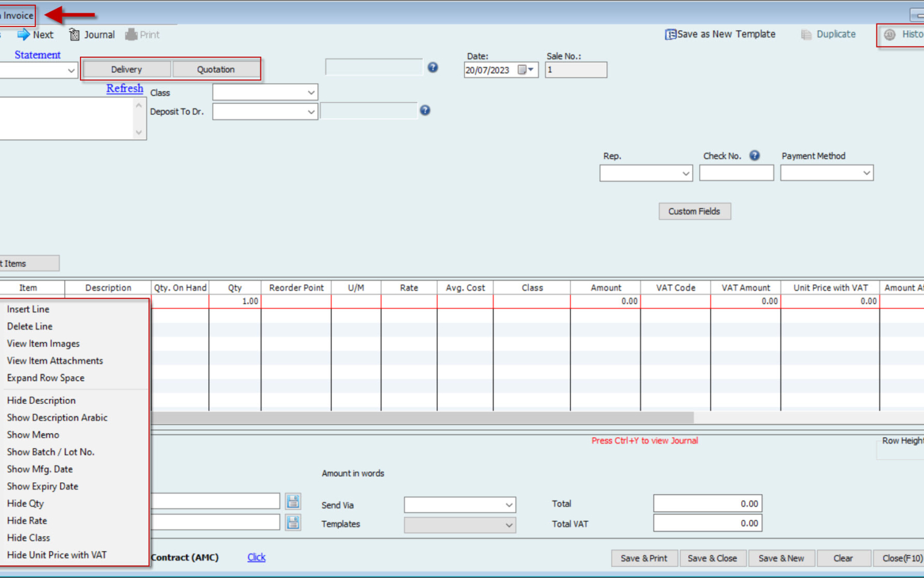Expand dropdown left of Delivery button
924x578 pixels.
point(71,70)
